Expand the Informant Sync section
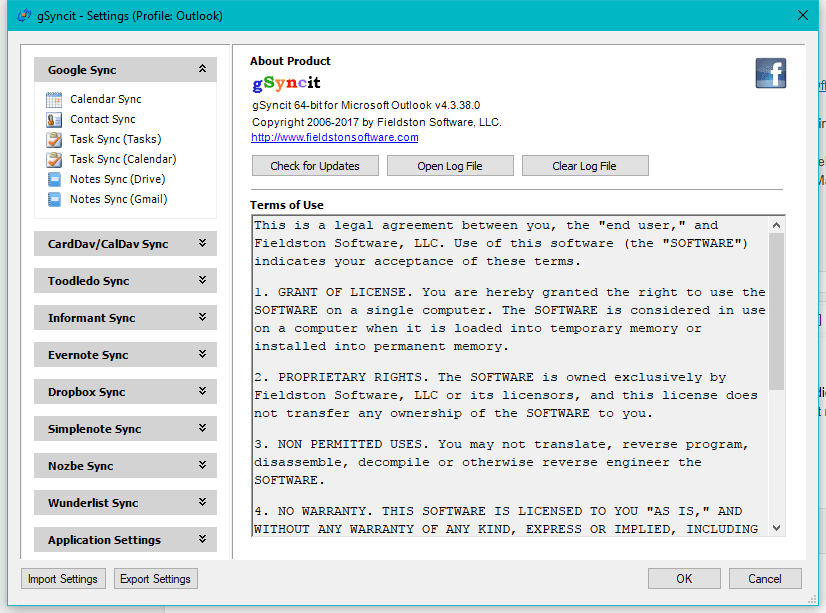The image size is (826, 613). pos(125,318)
